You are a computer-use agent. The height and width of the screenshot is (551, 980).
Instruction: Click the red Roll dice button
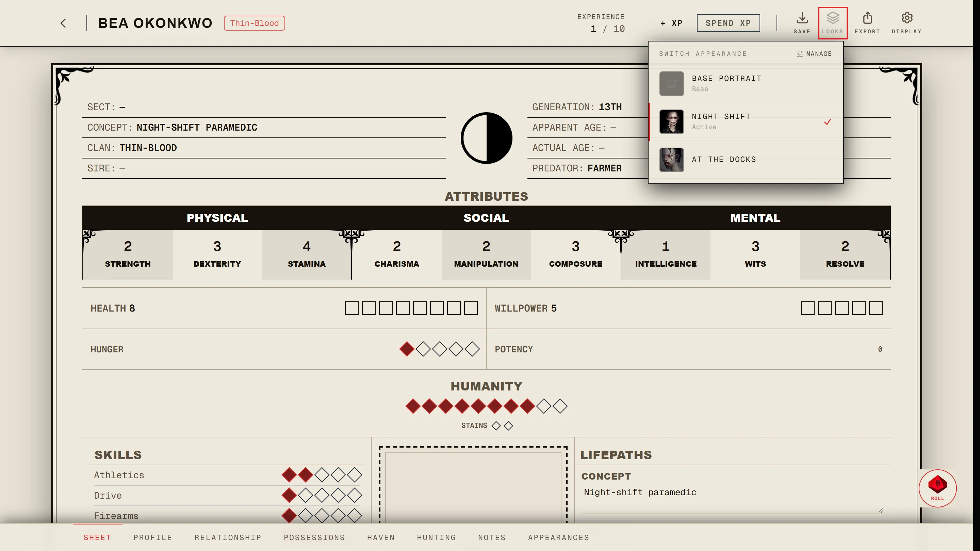937,488
